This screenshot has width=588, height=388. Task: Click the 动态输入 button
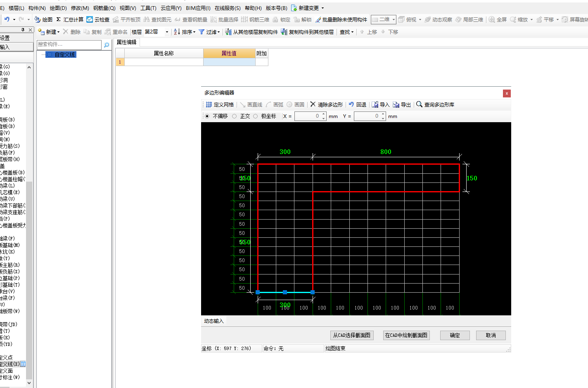click(214, 321)
